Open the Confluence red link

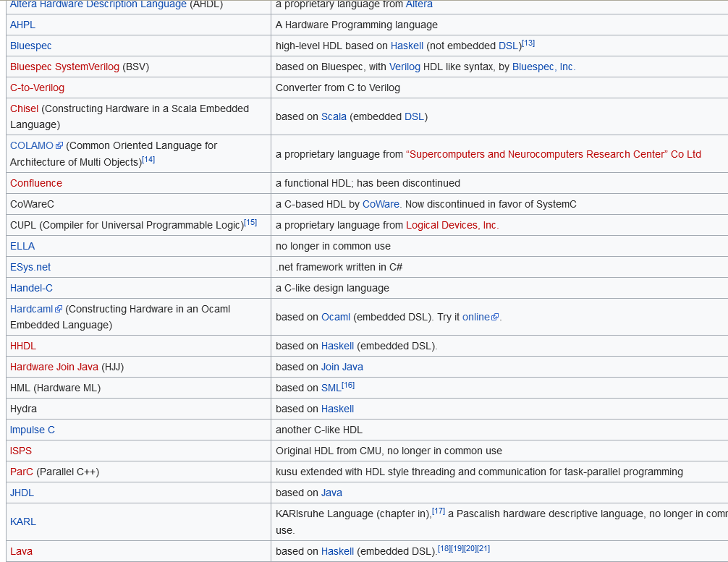(x=35, y=183)
